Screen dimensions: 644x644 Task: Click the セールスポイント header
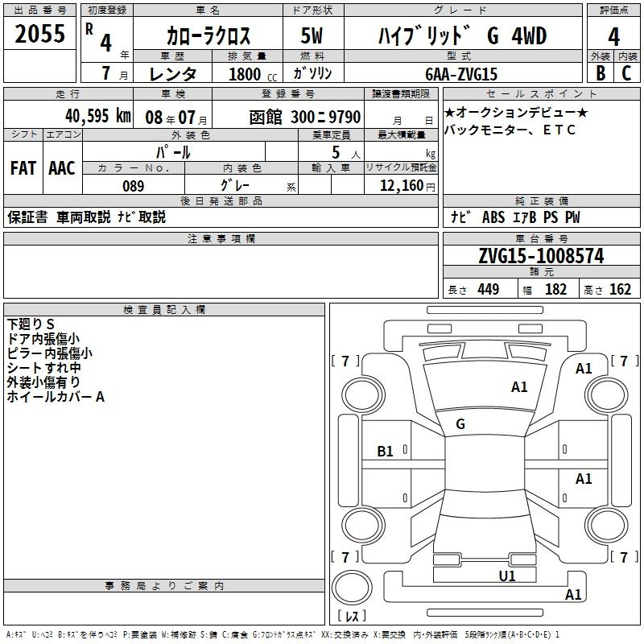pos(541,94)
